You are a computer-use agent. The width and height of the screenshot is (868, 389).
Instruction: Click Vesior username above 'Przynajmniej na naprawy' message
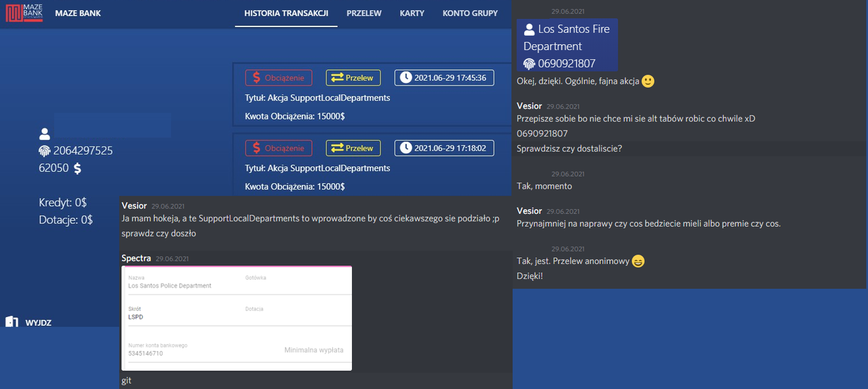530,211
